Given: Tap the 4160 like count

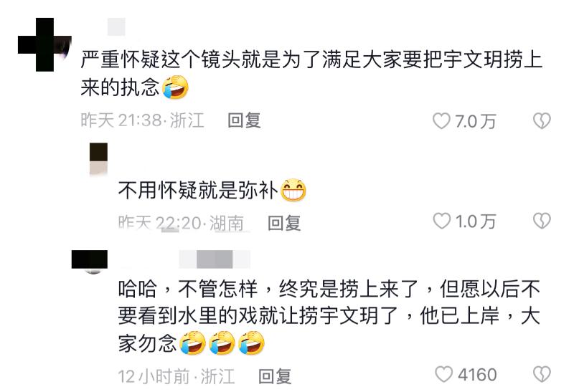Looking at the screenshot, I should click(x=477, y=375).
